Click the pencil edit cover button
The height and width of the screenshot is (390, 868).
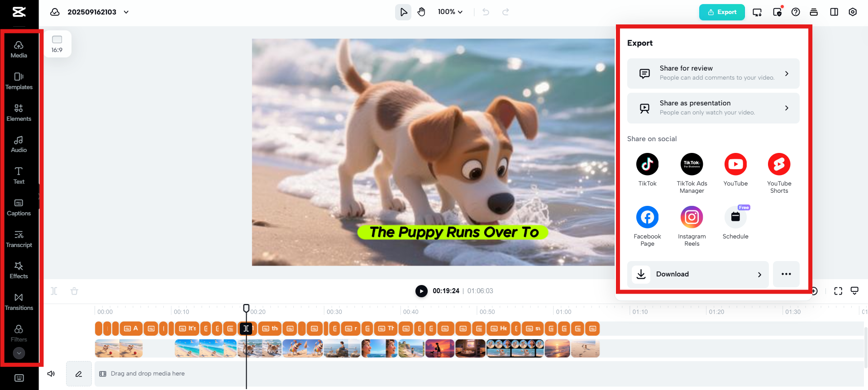79,374
